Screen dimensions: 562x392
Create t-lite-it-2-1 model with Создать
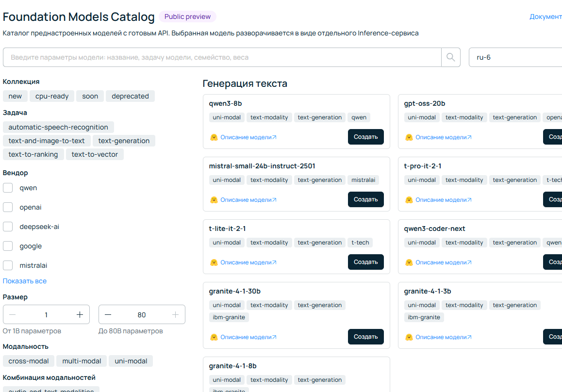pos(365,262)
